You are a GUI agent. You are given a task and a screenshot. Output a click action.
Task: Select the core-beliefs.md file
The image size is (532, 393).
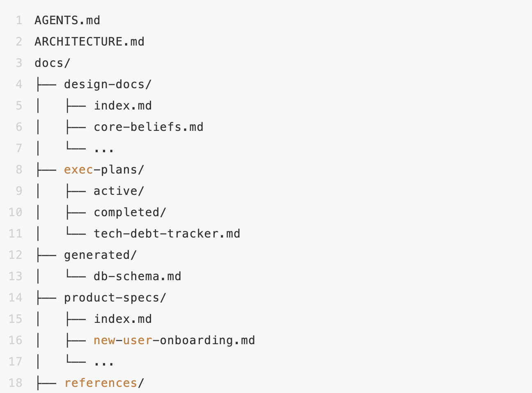click(148, 127)
